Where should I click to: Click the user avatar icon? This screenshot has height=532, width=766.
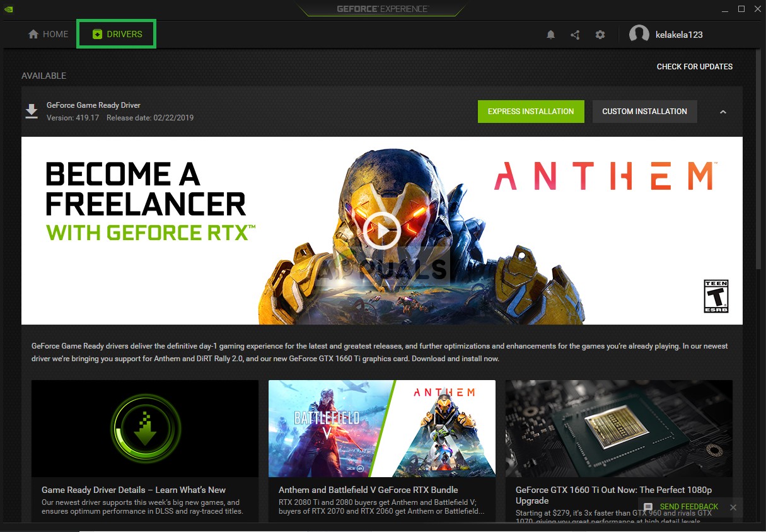[639, 35]
